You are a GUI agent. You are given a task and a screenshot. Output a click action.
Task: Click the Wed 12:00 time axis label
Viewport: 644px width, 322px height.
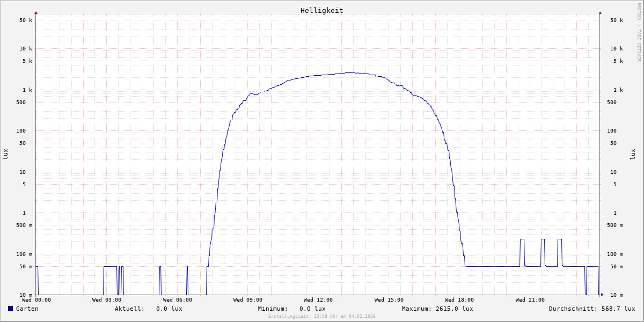(x=318, y=300)
